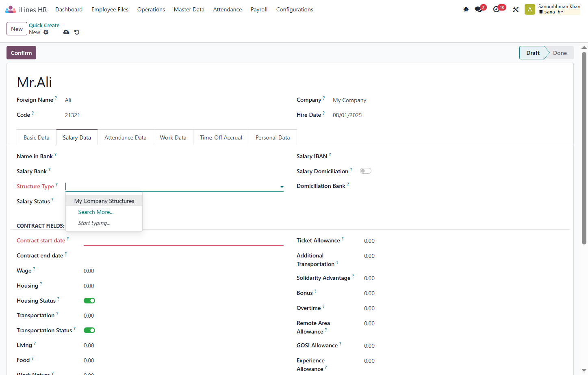Save record using the cloud upload icon
The height and width of the screenshot is (375, 588).
point(66,32)
